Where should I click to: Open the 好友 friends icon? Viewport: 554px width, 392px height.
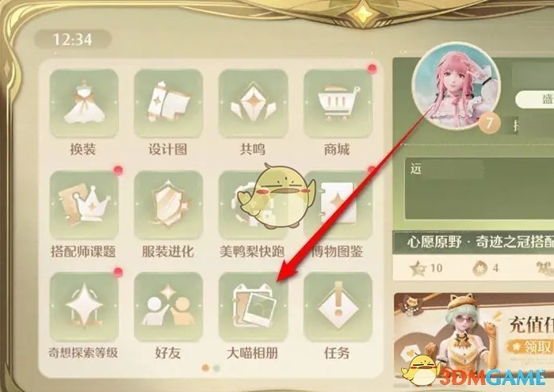168,306
